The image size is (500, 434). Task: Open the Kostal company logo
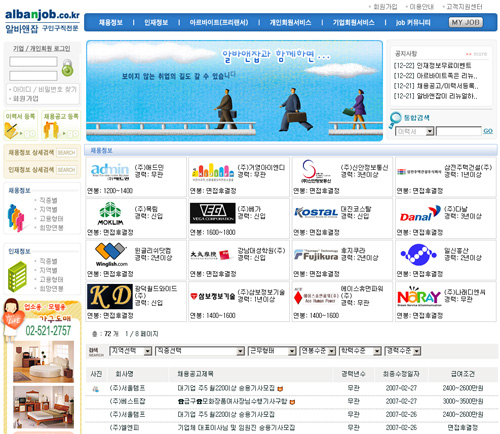click(316, 212)
